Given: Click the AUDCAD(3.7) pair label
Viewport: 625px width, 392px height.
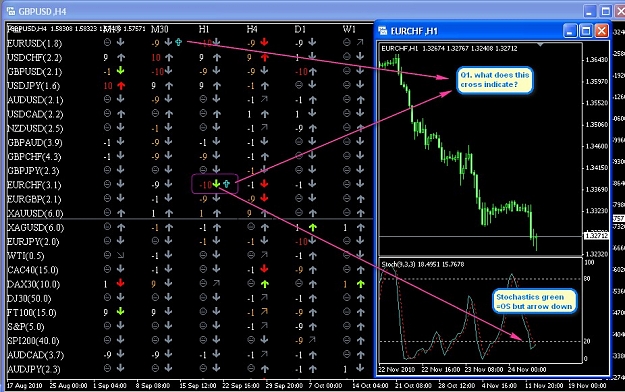Looking at the screenshot, I should click(35, 355).
